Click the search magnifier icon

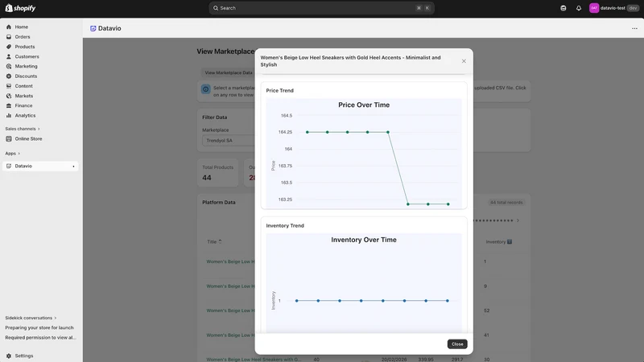point(216,8)
